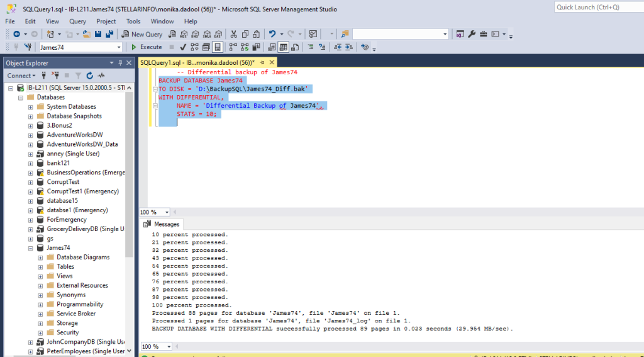Switch output to Results to File
644x357 pixels.
(295, 47)
